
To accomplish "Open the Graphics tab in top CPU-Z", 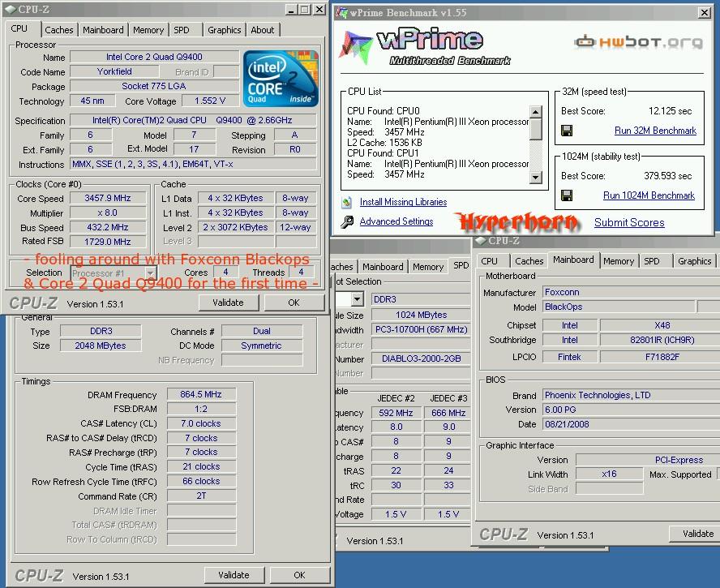I will 224,30.
